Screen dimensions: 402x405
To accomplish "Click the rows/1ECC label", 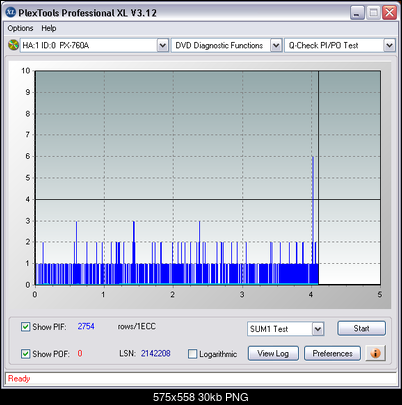I will click(x=137, y=326).
